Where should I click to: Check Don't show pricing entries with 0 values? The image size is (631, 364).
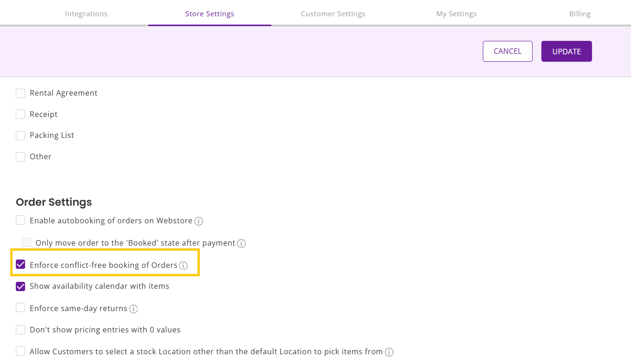20,330
